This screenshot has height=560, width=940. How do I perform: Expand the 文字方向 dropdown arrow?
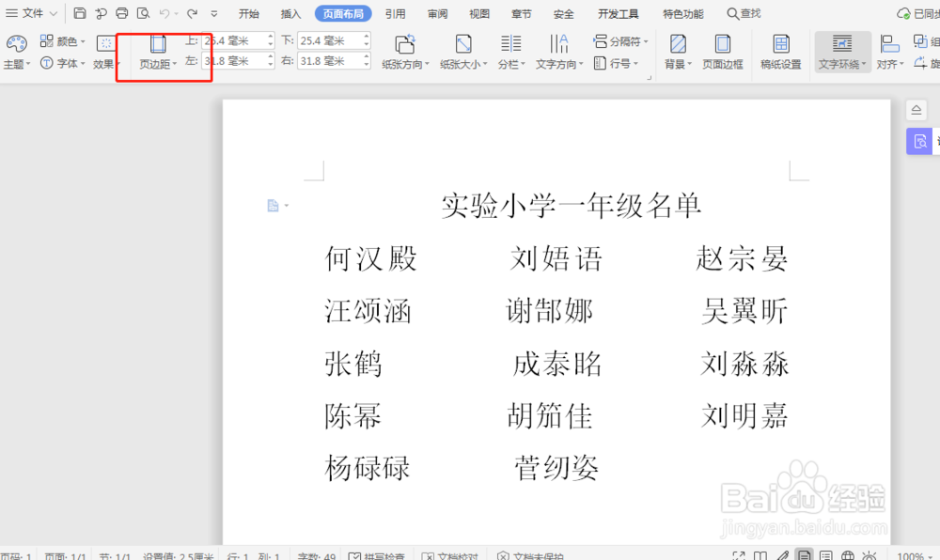click(x=581, y=64)
